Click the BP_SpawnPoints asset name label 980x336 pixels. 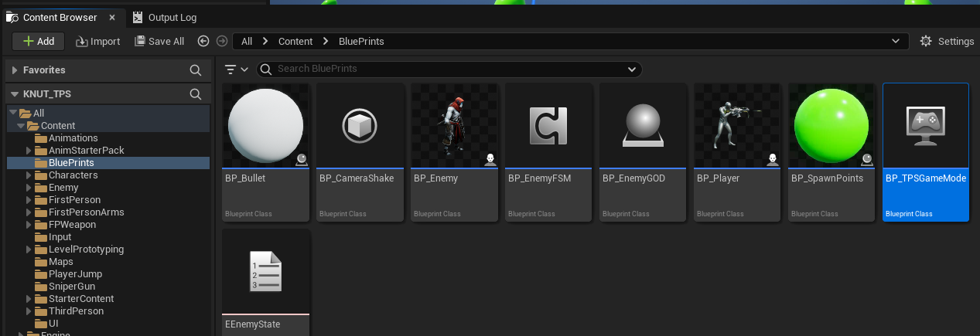click(x=827, y=178)
